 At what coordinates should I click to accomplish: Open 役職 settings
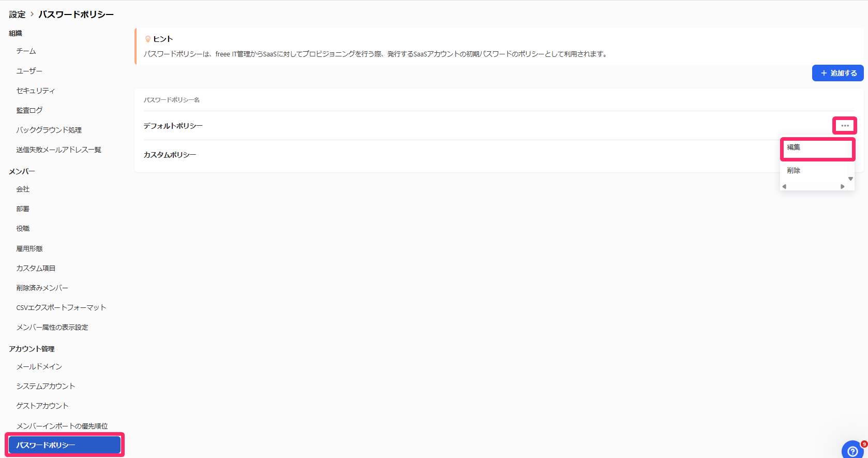click(23, 229)
